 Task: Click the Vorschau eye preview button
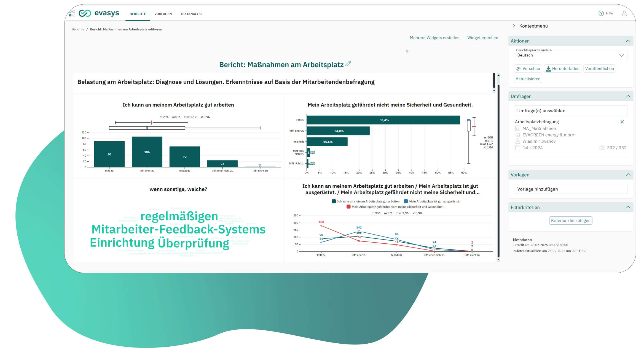coord(528,69)
